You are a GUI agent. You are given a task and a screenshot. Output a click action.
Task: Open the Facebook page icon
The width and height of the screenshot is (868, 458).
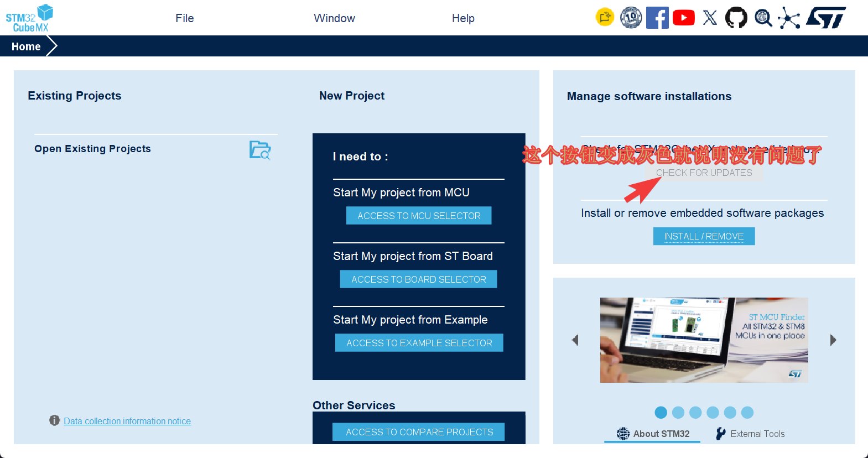(x=657, y=18)
